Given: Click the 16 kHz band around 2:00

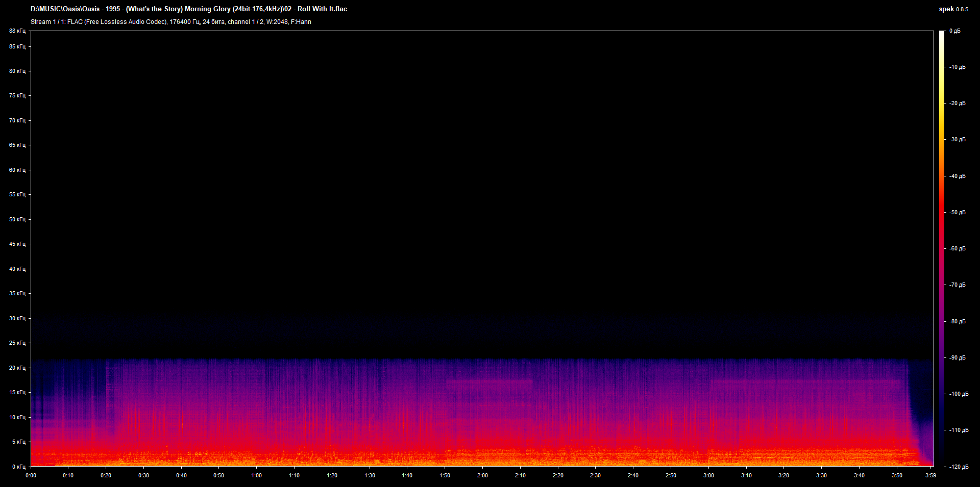Looking at the screenshot, I should [489, 385].
